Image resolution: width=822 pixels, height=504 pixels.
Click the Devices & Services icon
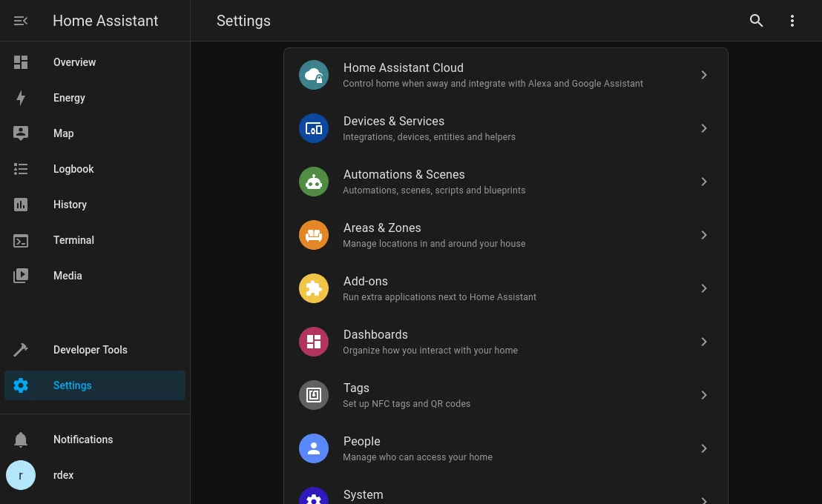pos(314,128)
